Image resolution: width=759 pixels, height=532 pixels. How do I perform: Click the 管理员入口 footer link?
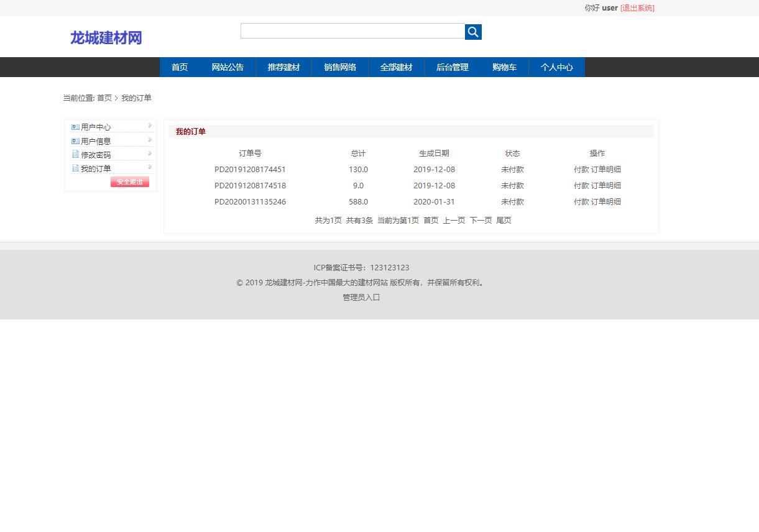click(361, 297)
